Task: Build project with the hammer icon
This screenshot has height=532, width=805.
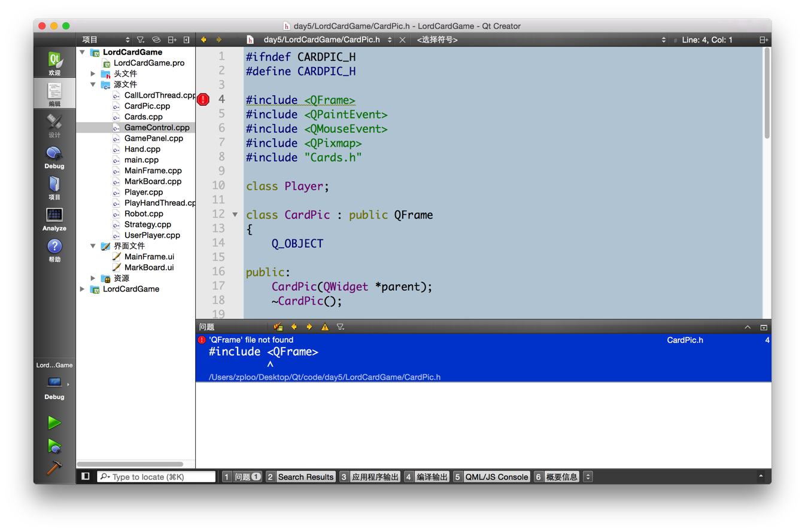Action: click(x=54, y=468)
